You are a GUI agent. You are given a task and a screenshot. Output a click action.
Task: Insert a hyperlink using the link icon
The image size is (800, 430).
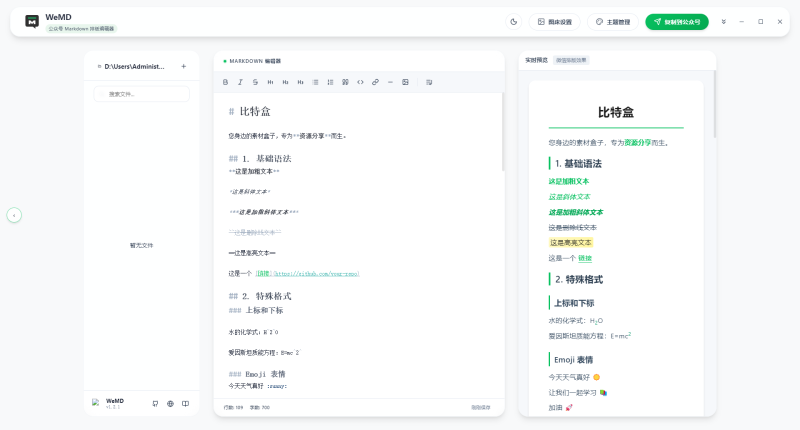tap(375, 82)
